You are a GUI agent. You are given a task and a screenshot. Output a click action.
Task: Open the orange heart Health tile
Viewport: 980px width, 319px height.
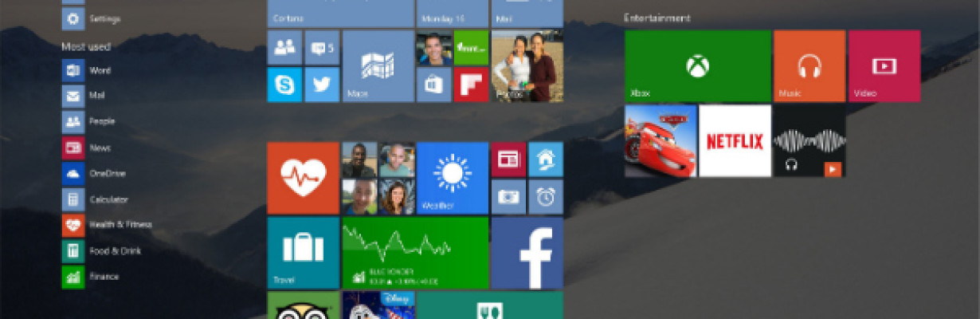pos(303,178)
